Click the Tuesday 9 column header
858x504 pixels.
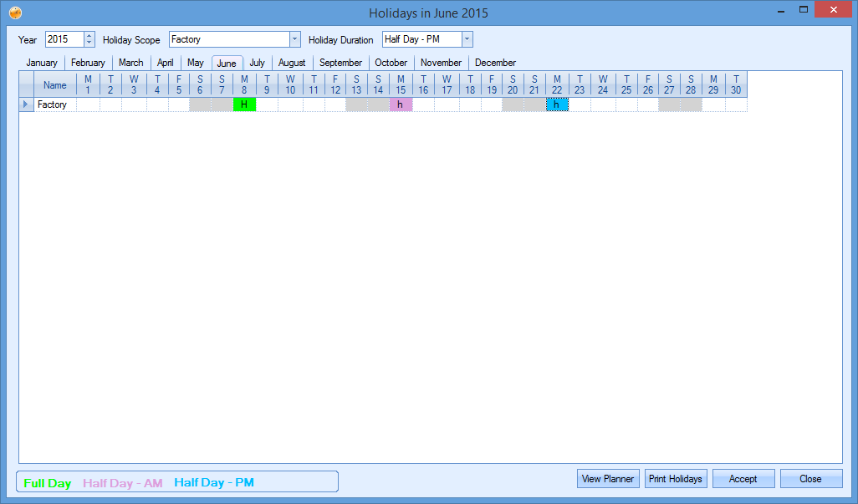tap(267, 84)
